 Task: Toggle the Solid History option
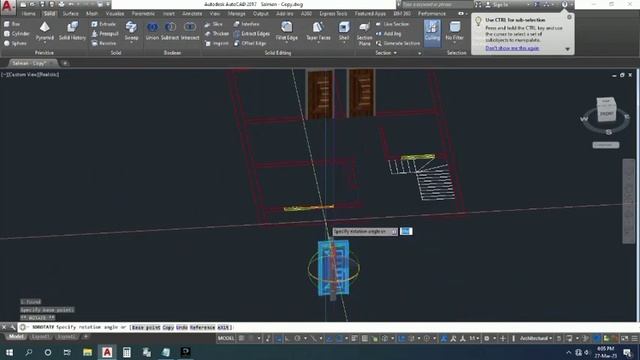click(72, 31)
